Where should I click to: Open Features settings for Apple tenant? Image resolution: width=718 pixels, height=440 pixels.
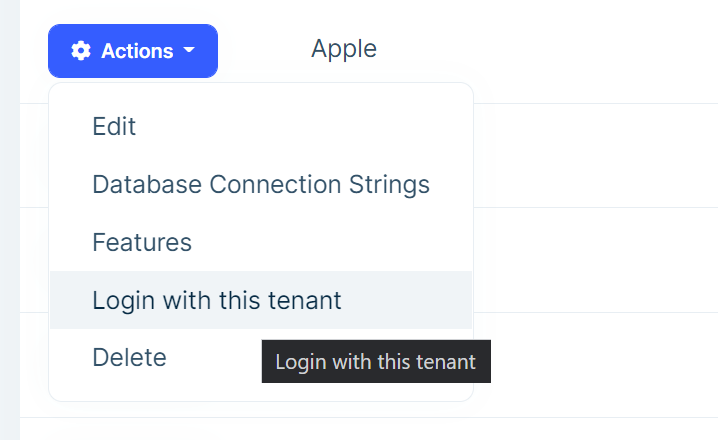click(x=142, y=242)
